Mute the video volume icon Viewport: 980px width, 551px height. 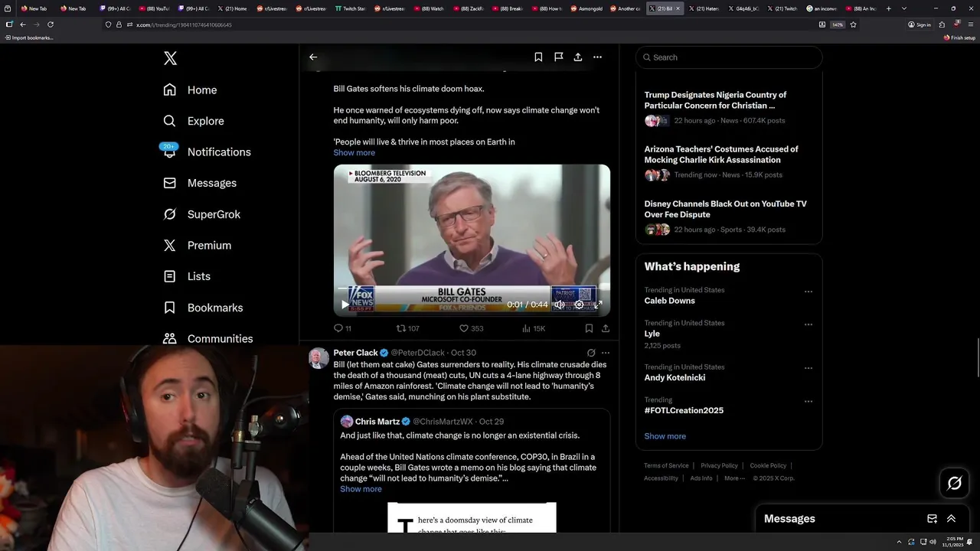pos(560,305)
